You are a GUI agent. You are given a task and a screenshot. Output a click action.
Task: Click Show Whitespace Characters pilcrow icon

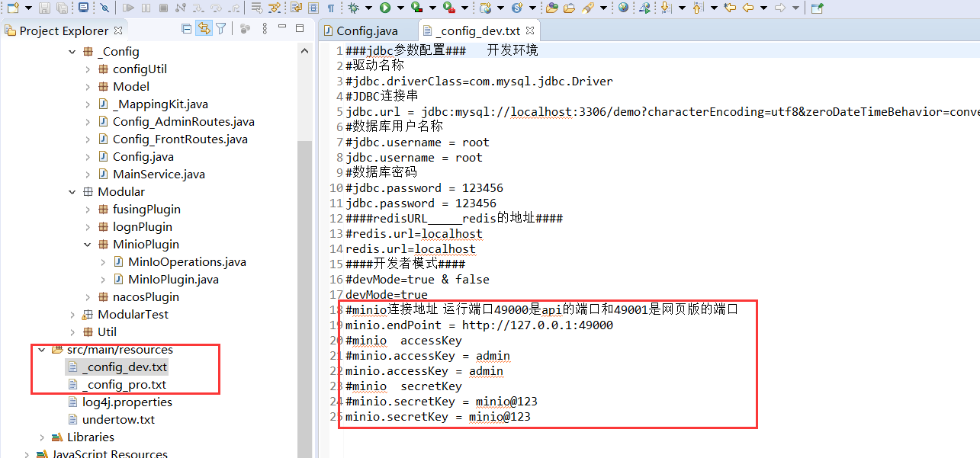(330, 8)
